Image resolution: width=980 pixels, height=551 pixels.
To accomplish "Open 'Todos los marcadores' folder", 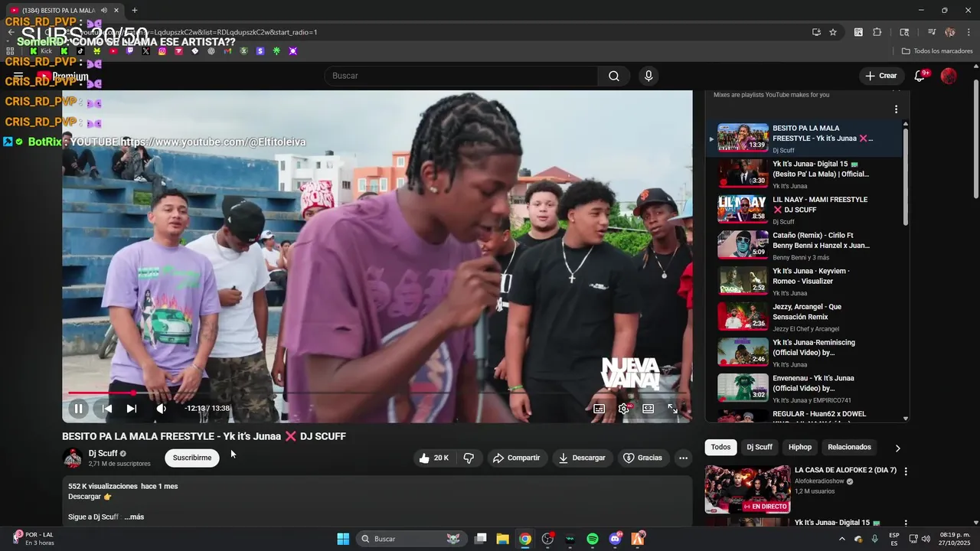I will pos(937,51).
